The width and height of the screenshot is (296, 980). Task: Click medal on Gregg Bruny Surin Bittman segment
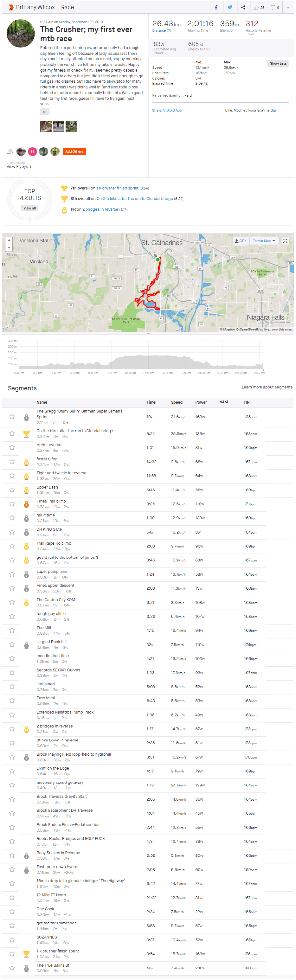tap(26, 417)
